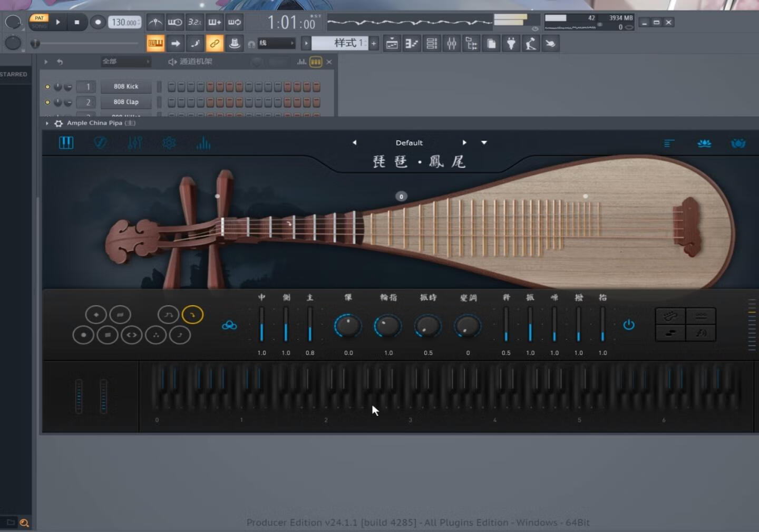
Task: Open the 全部 channel filter dropdown
Action: click(x=125, y=62)
